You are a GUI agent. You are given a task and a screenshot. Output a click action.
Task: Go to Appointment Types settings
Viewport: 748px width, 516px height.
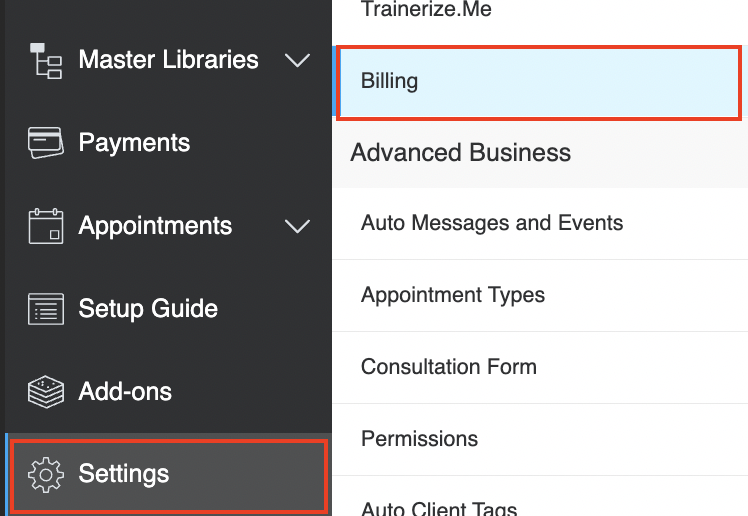point(540,295)
